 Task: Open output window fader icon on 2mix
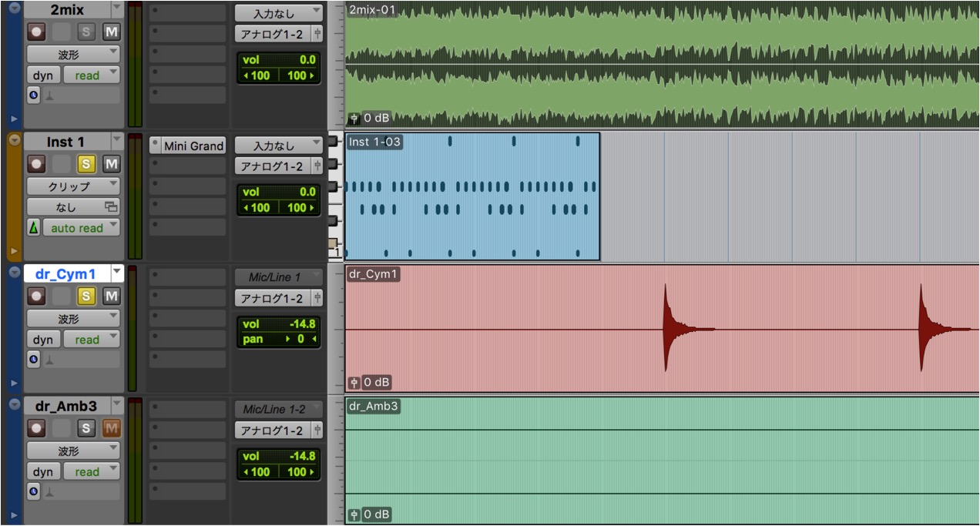(317, 34)
